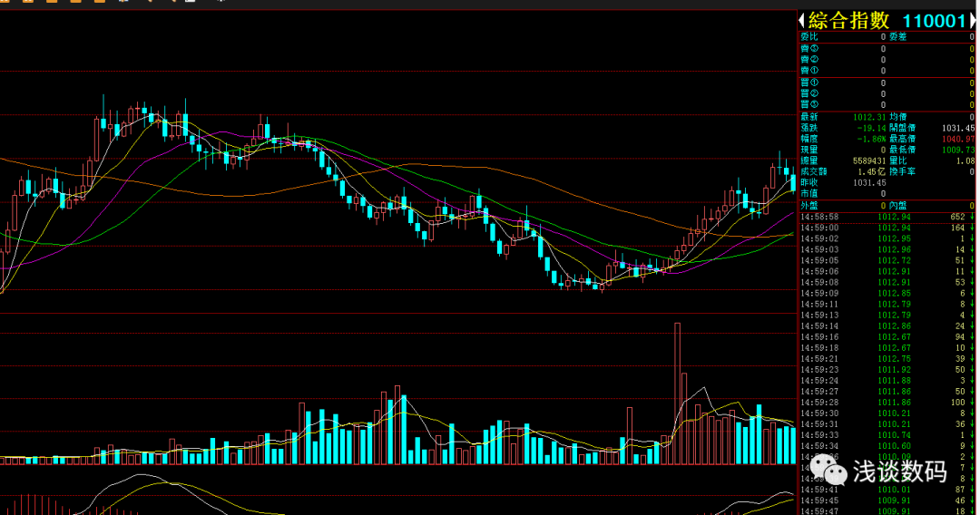Image resolution: width=980 pixels, height=515 pixels.
Task: Select the 14:59:23 tick row time
Action: (x=819, y=370)
